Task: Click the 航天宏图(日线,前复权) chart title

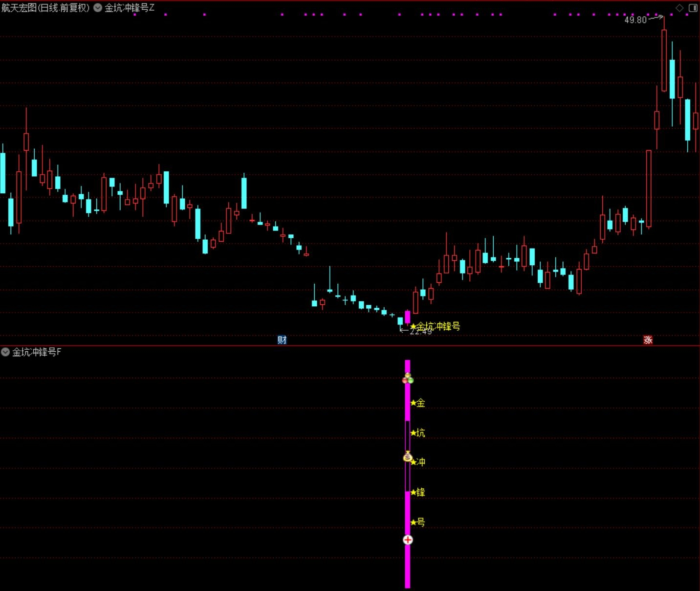Action: click(x=45, y=8)
